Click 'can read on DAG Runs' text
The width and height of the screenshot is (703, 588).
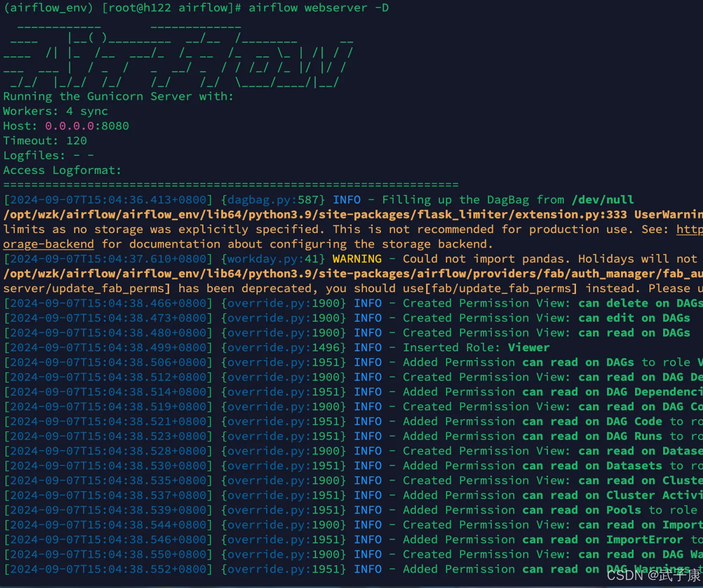click(592, 437)
